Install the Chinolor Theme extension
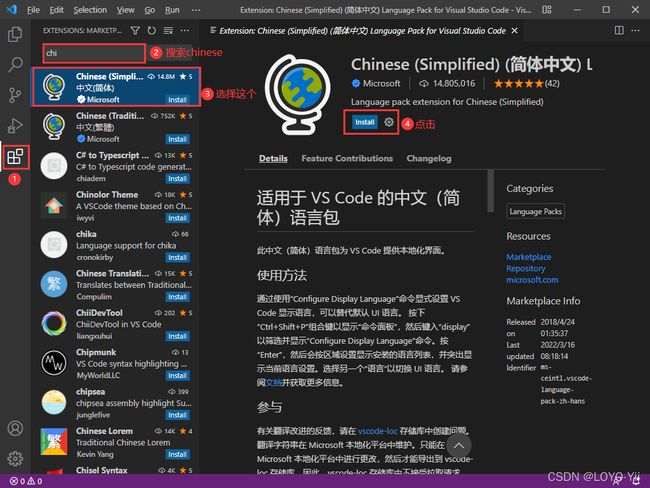The width and height of the screenshot is (650, 488). (177, 218)
